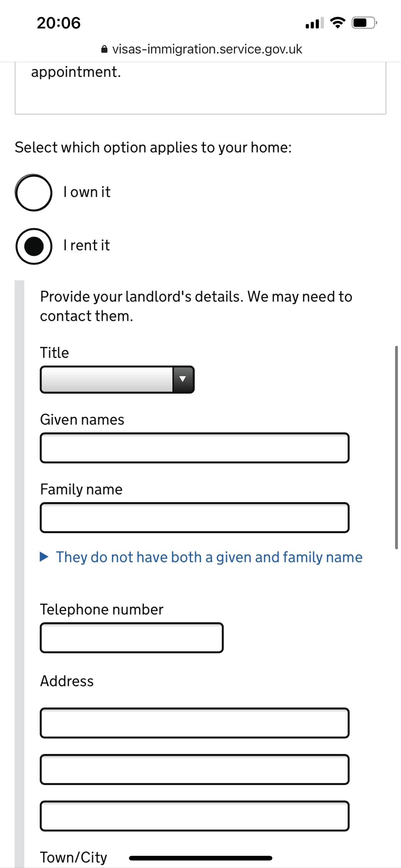
Task: Click into the Telephone number field
Action: (132, 637)
